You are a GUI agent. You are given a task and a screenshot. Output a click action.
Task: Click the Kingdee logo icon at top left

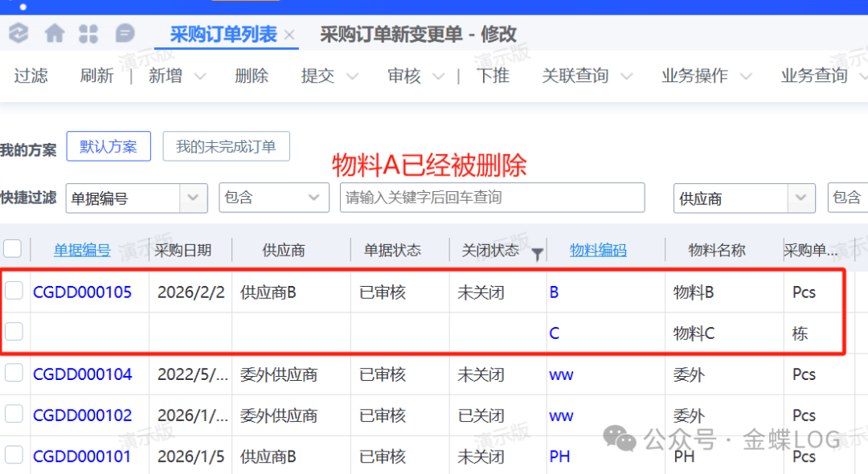(x=18, y=34)
